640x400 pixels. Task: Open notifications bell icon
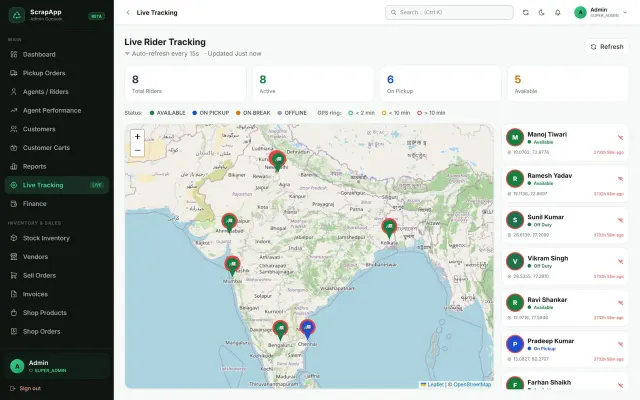point(558,12)
